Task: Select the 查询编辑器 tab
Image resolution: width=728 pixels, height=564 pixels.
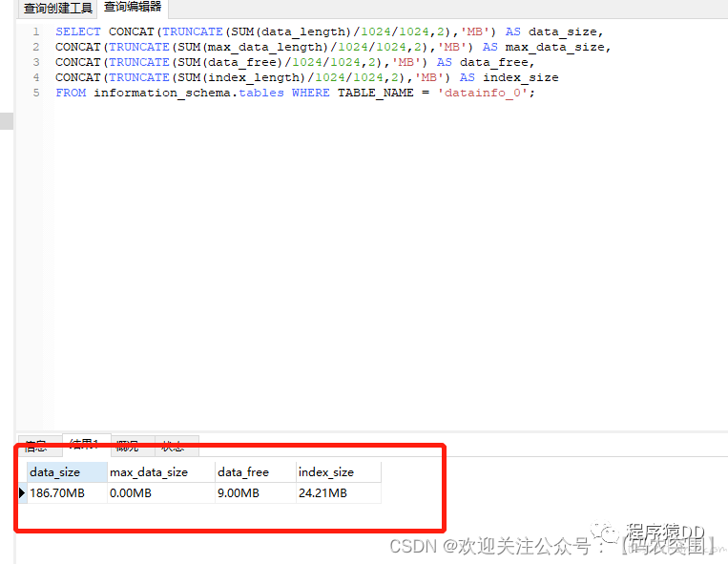Action: click(x=133, y=8)
